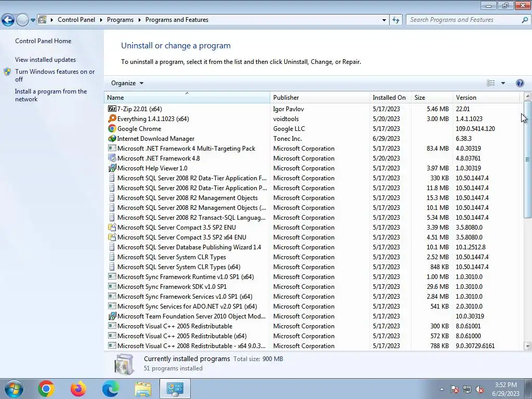Open the recent pages dropdown arrow

pos(33,20)
